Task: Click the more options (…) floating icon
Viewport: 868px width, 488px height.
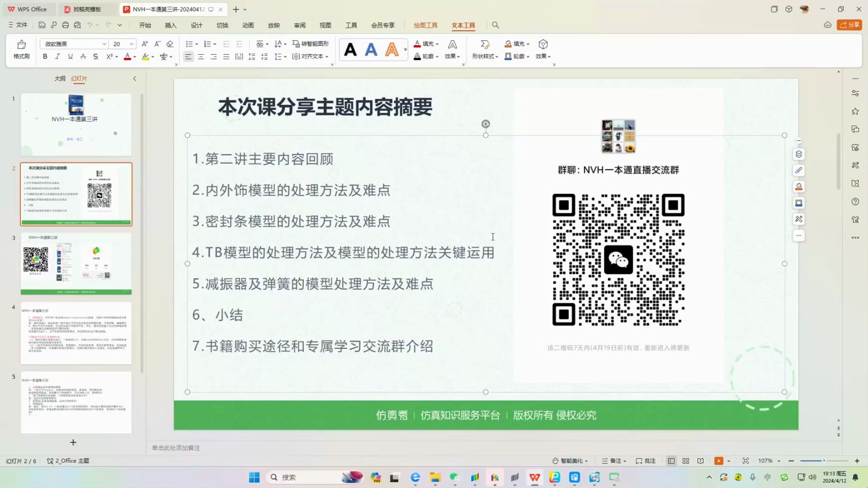Action: point(799,235)
